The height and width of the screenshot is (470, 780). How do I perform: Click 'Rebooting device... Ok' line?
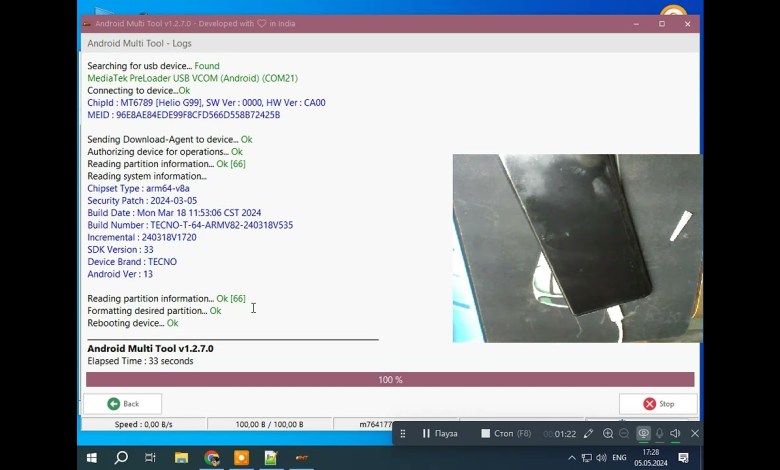click(x=133, y=323)
